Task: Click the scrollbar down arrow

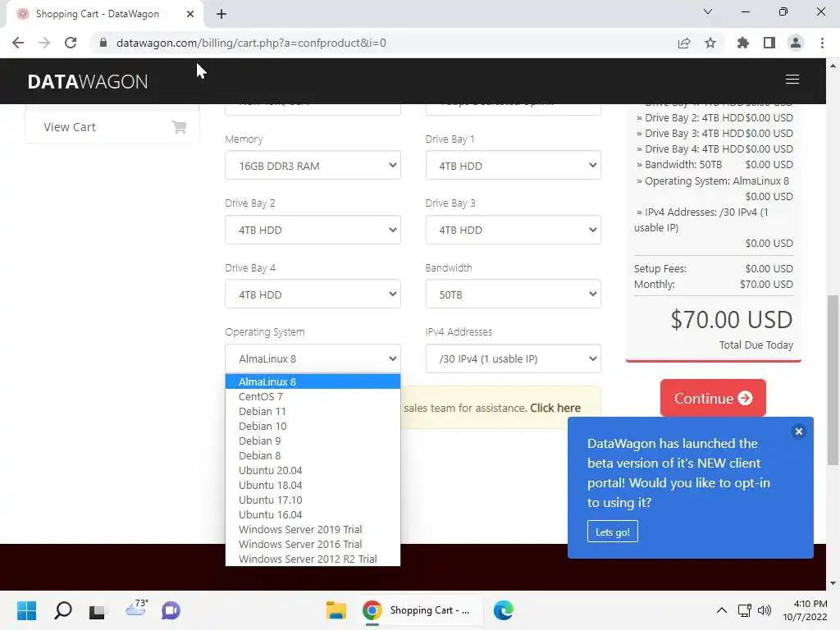Action: click(833, 583)
